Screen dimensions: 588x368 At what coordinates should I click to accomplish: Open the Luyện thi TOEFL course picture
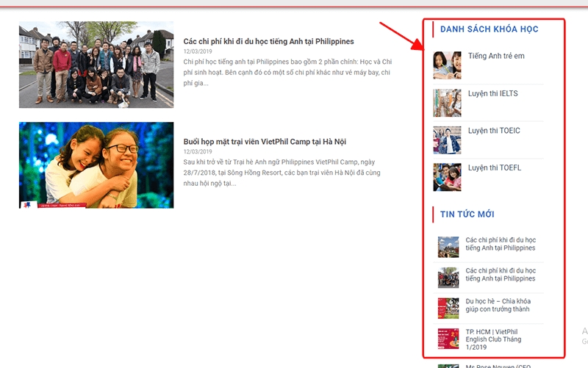point(447,177)
